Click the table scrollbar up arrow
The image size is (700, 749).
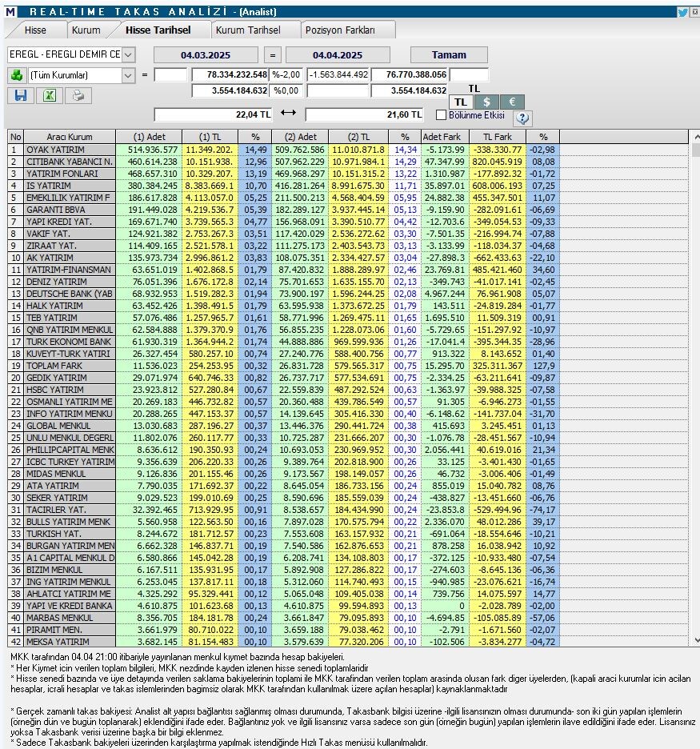(696, 137)
